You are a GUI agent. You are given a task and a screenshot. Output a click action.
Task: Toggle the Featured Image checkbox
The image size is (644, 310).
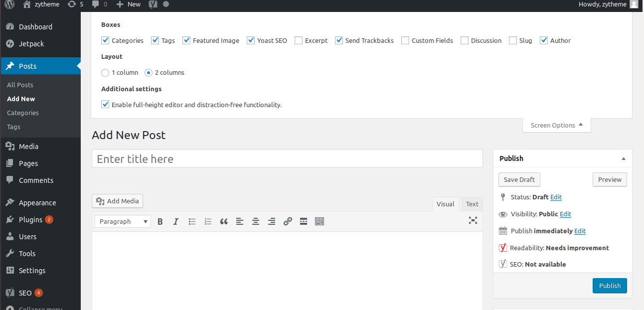[x=186, y=40]
